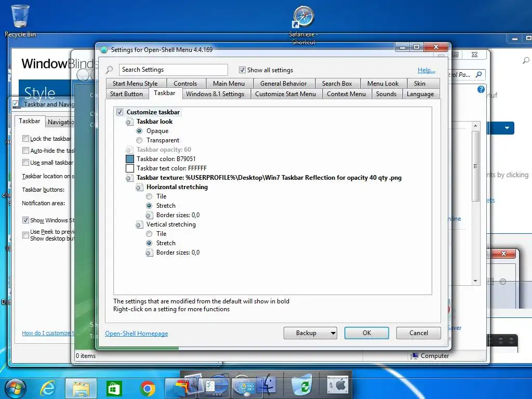The image size is (532, 399).
Task: Open the Backup button dropdown arrow
Action: click(x=333, y=333)
